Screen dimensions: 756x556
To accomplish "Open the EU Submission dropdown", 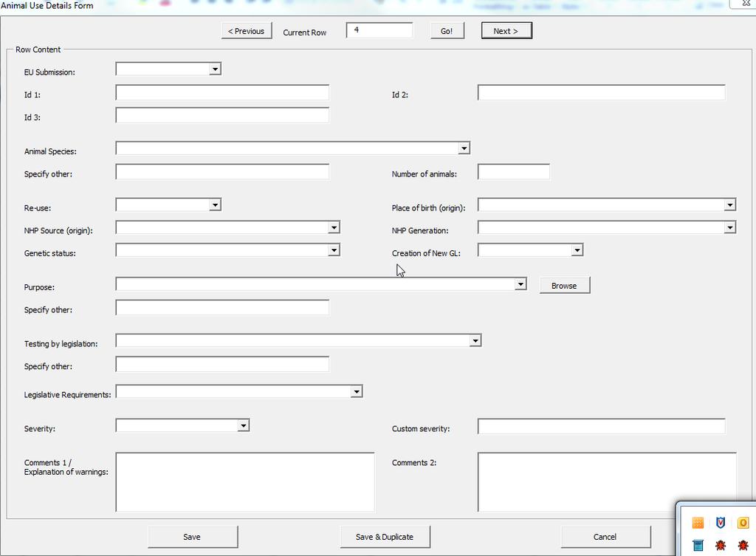I will pos(215,69).
